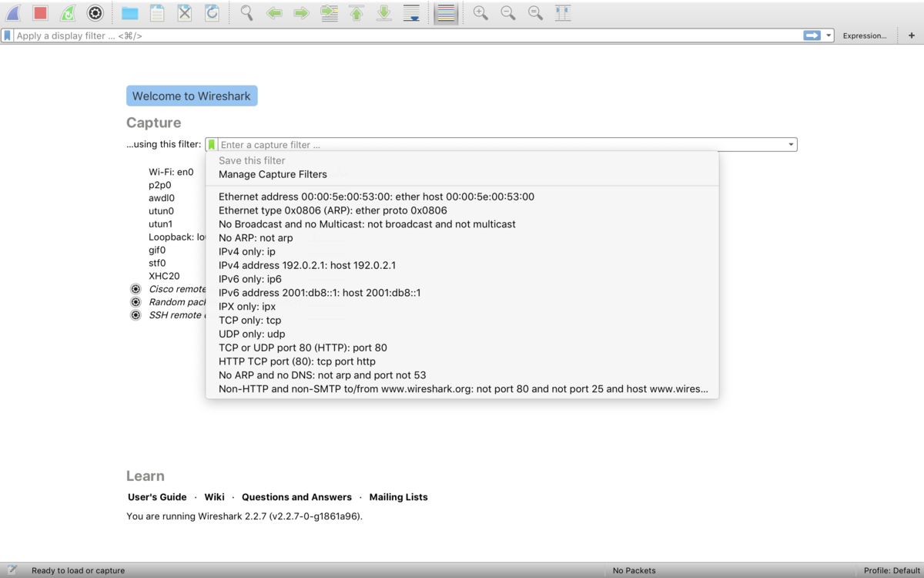Open a capture file using folder icon
This screenshot has width=924, height=578.
[129, 13]
